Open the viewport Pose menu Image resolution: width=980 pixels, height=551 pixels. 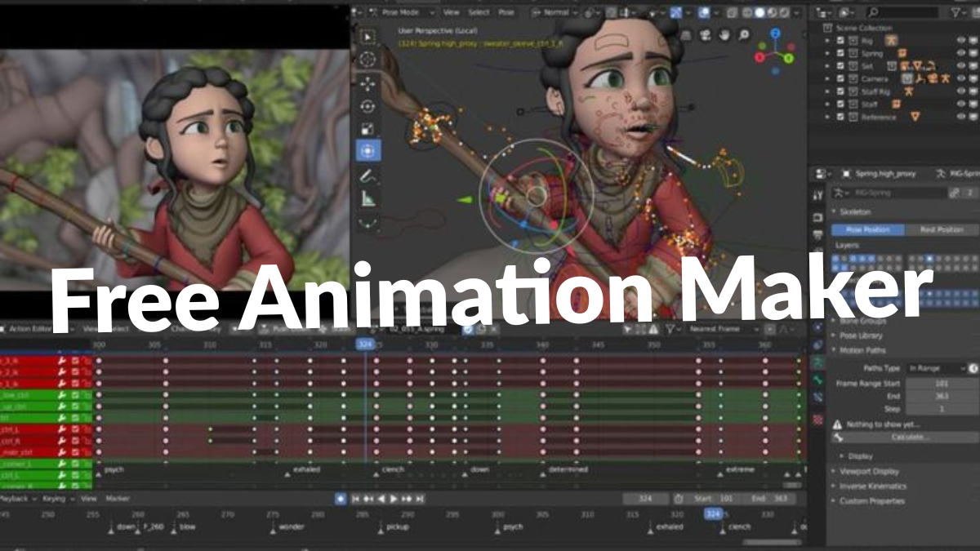pos(506,12)
